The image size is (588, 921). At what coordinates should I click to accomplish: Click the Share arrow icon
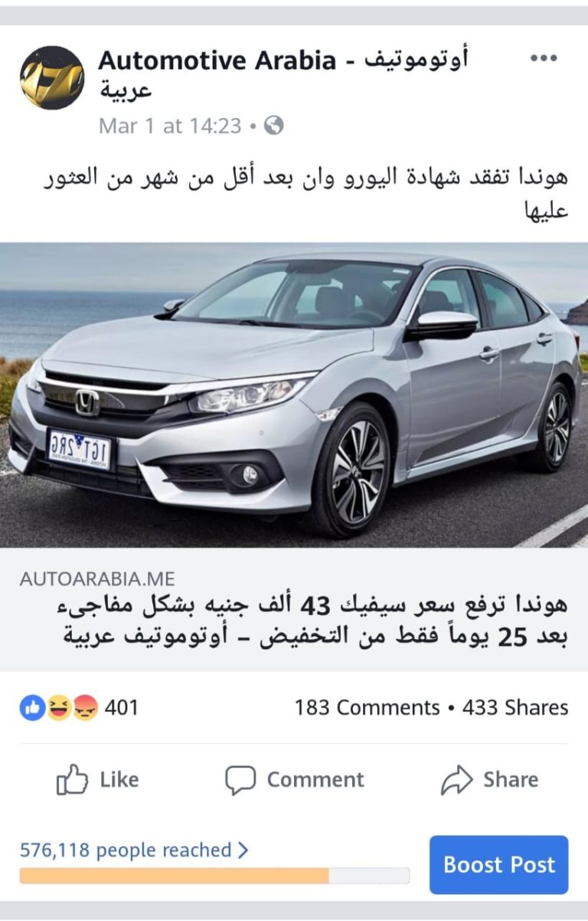click(x=457, y=780)
